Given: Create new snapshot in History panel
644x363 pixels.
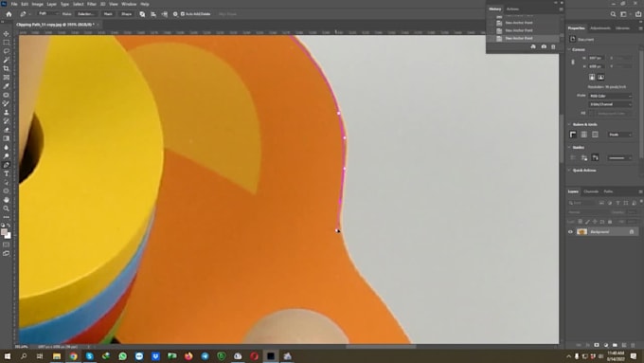Looking at the screenshot, I should (x=544, y=46).
